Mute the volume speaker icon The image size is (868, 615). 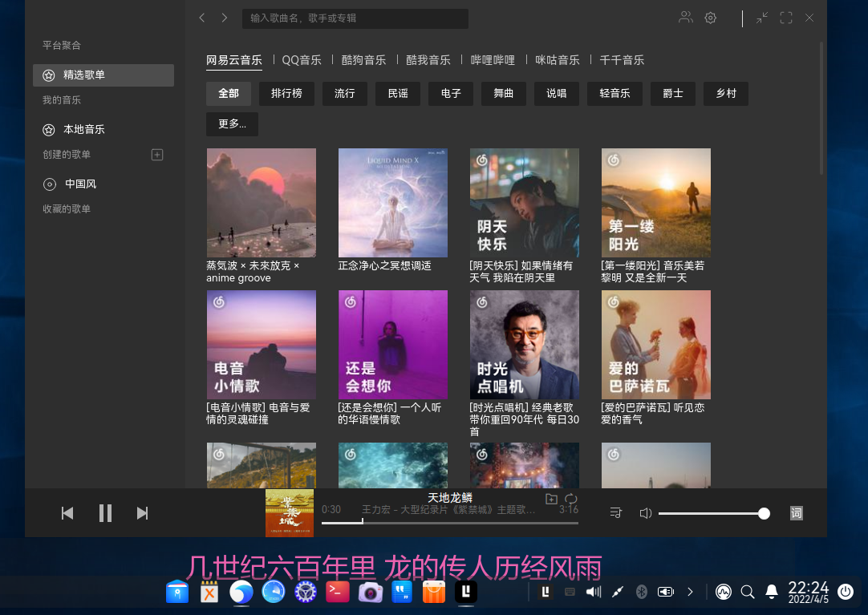tap(645, 513)
